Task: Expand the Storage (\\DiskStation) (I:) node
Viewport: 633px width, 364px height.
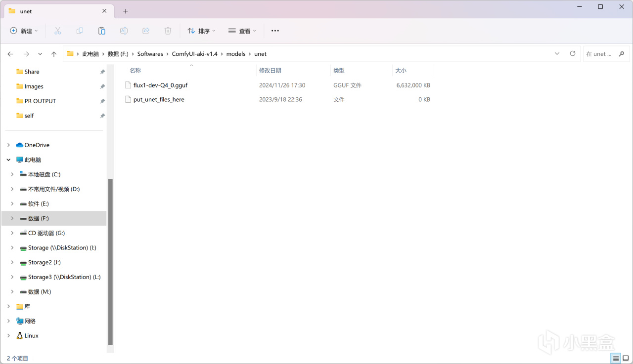Action: click(x=12, y=247)
